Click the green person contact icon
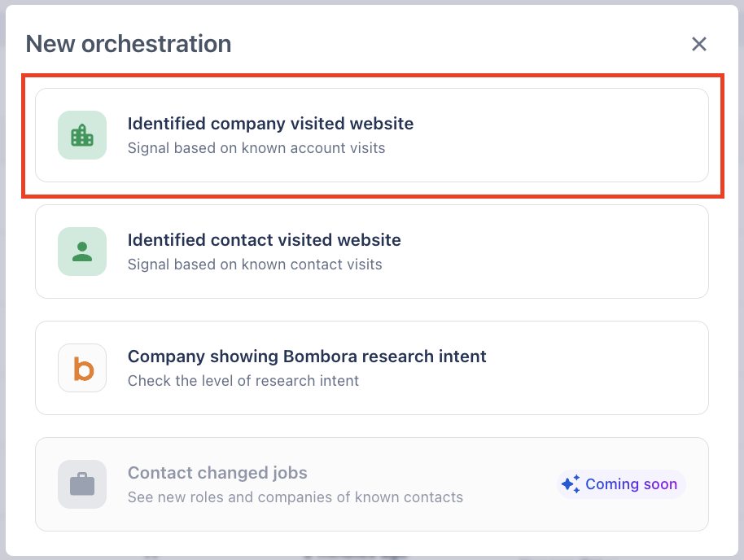Screen dimensions: 744x560 pyautogui.click(x=82, y=252)
